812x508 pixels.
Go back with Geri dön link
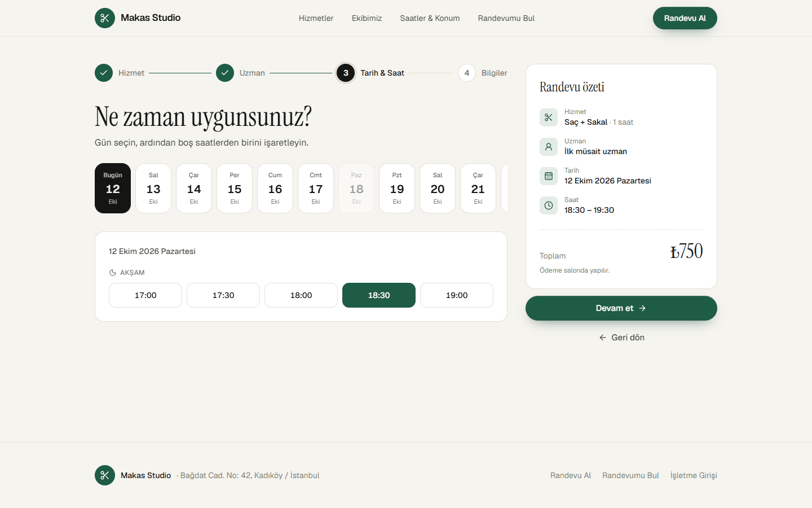pyautogui.click(x=621, y=338)
